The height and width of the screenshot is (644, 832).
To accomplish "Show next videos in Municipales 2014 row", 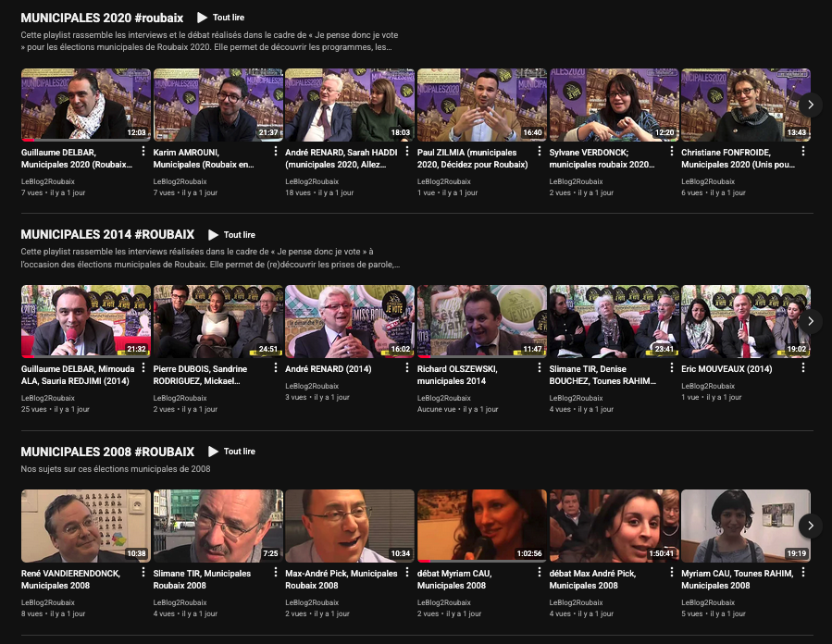I will [x=810, y=321].
